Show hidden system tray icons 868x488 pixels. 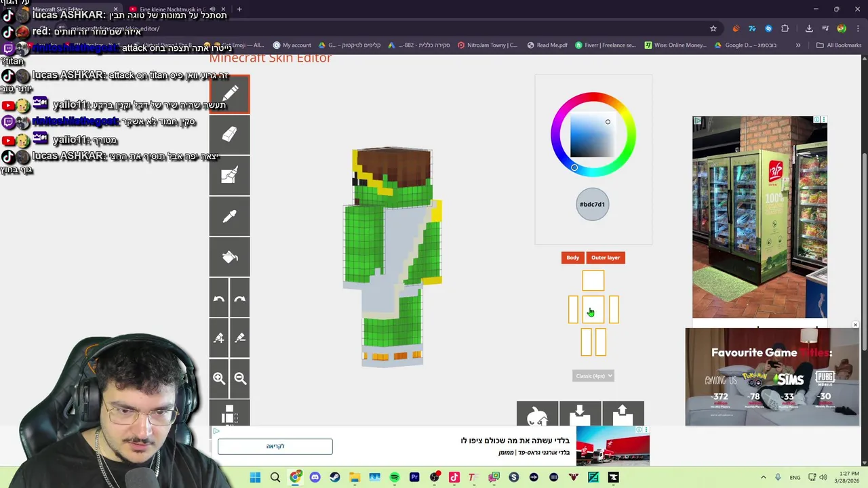point(763,477)
